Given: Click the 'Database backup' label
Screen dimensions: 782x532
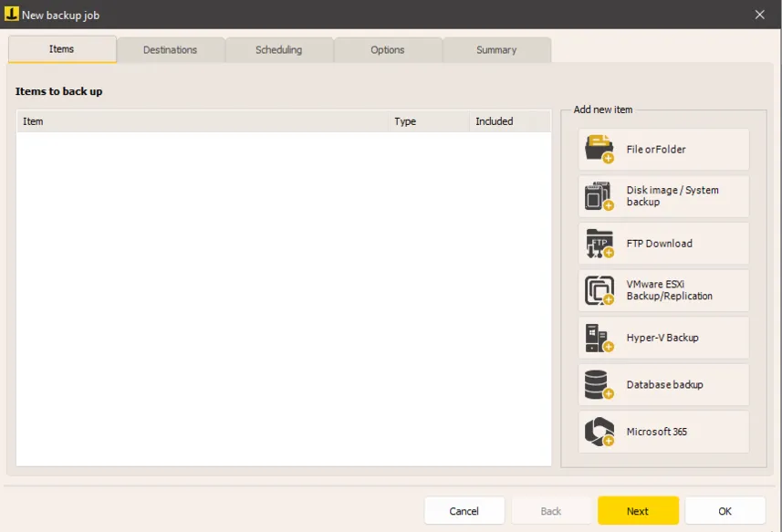Looking at the screenshot, I should click(665, 384).
